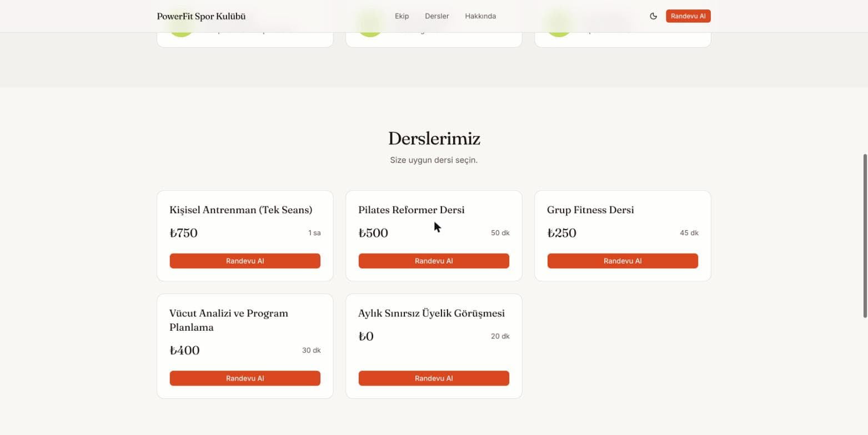Image resolution: width=868 pixels, height=435 pixels.
Task: Click the text "Size uygun dersi seçin."
Action: (x=434, y=160)
